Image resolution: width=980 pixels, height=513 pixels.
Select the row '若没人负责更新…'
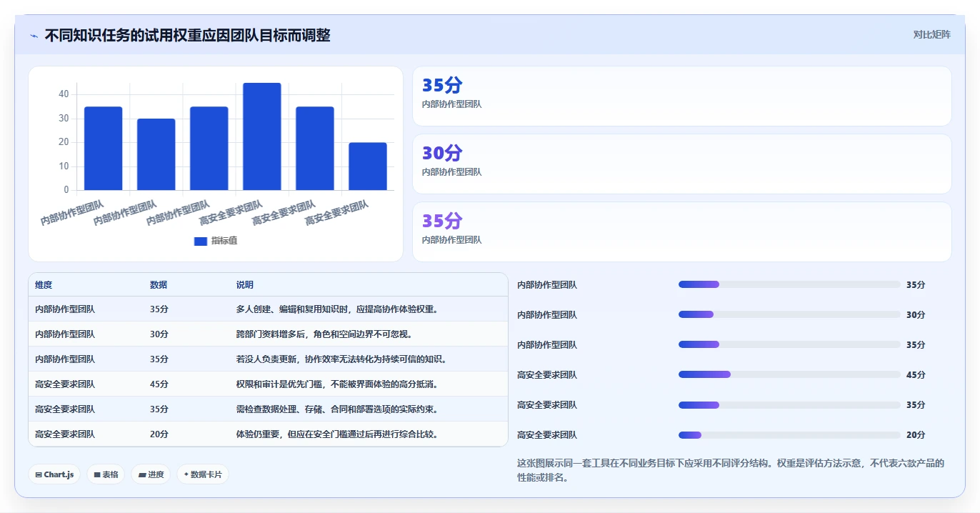[268, 359]
